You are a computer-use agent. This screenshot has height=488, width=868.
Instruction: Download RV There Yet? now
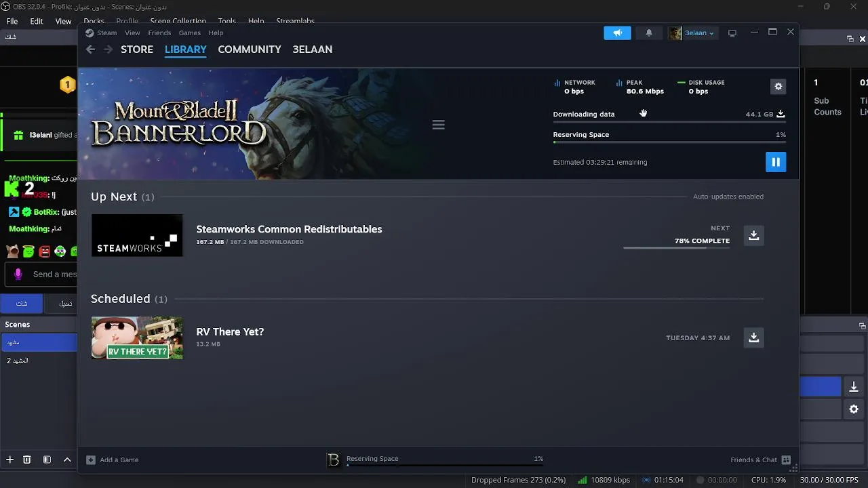coord(753,338)
